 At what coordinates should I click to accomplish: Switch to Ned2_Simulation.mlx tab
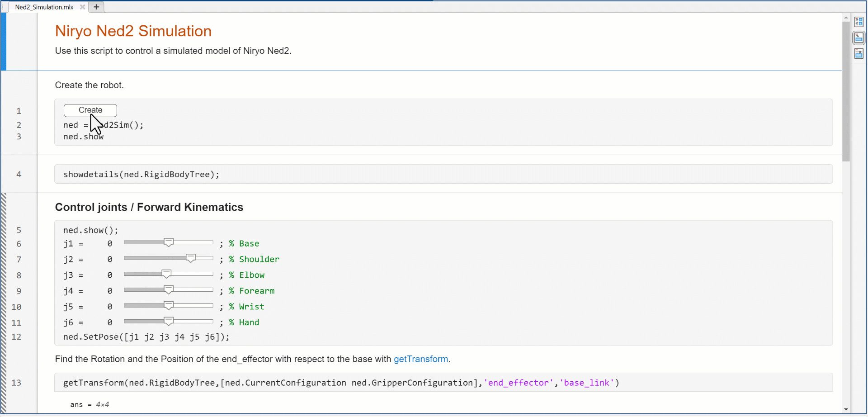pyautogui.click(x=44, y=7)
